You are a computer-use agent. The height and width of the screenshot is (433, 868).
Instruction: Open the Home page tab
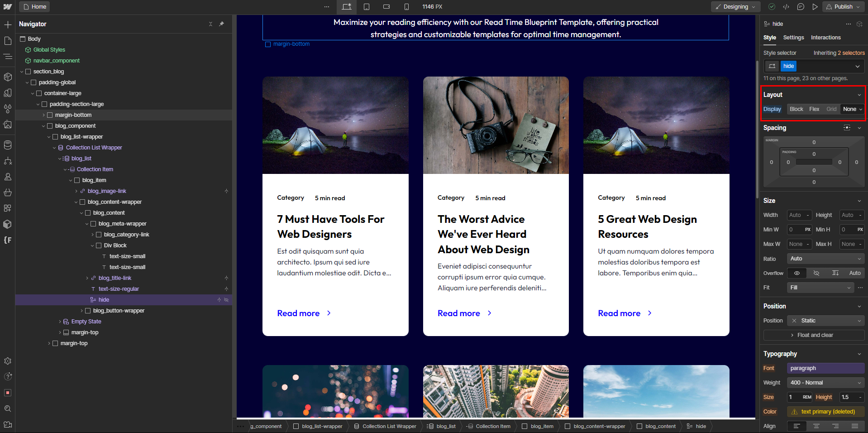pyautogui.click(x=34, y=7)
